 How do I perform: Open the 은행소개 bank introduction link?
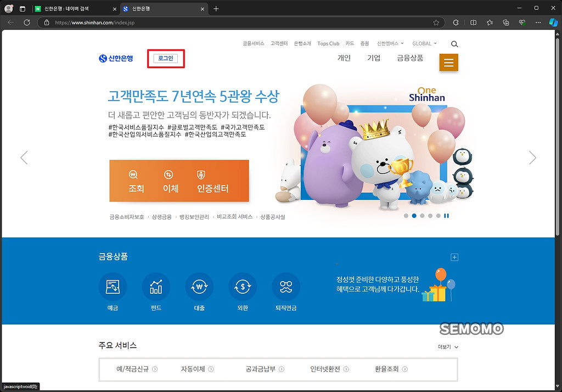302,43
